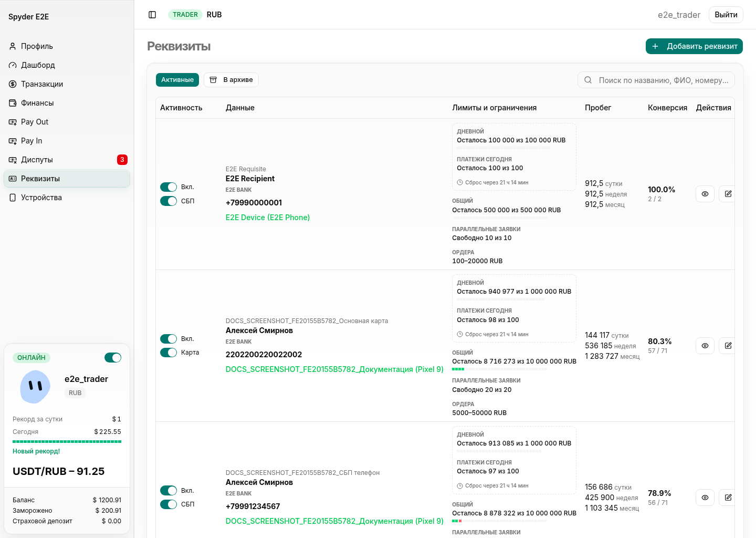Click the 100.0% conversion value

point(661,189)
